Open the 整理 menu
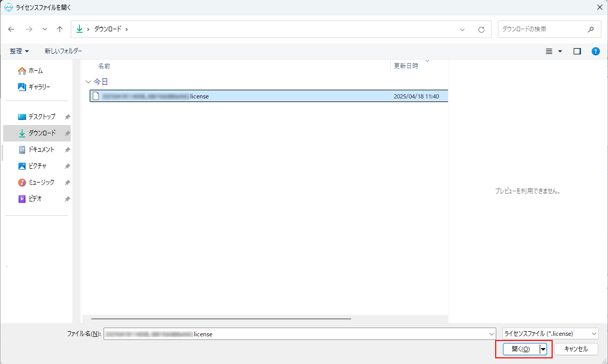Viewport: 608px width, 364px height. (19, 51)
